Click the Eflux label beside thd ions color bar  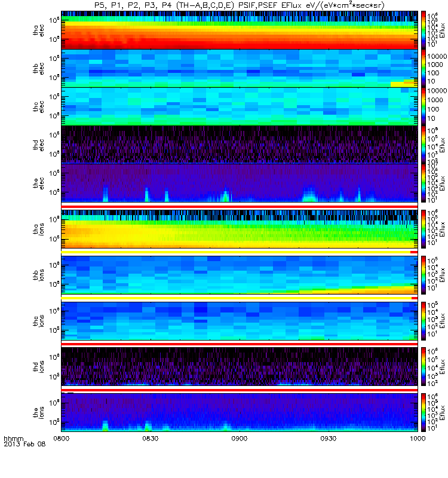coord(443,367)
